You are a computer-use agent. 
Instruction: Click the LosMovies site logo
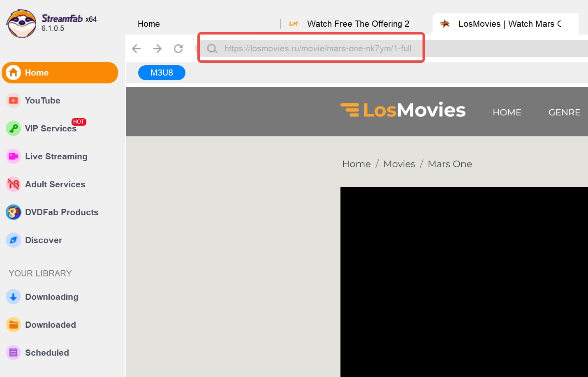[403, 110]
